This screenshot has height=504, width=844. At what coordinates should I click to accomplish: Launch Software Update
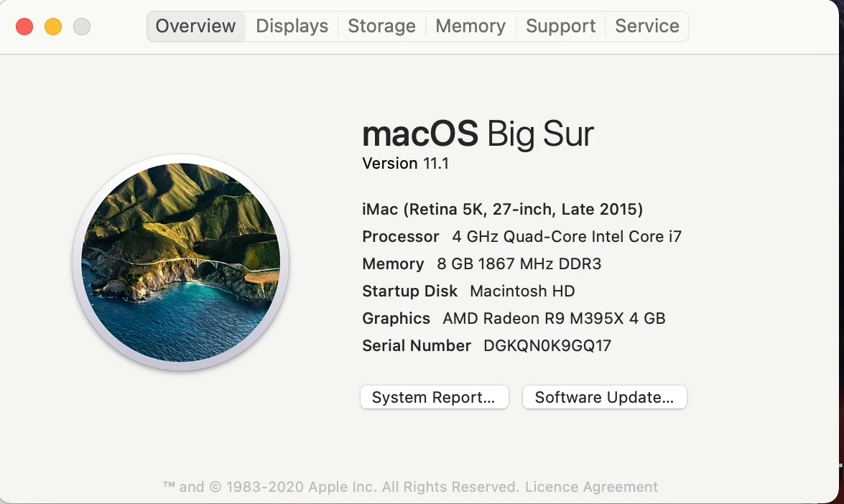click(605, 397)
